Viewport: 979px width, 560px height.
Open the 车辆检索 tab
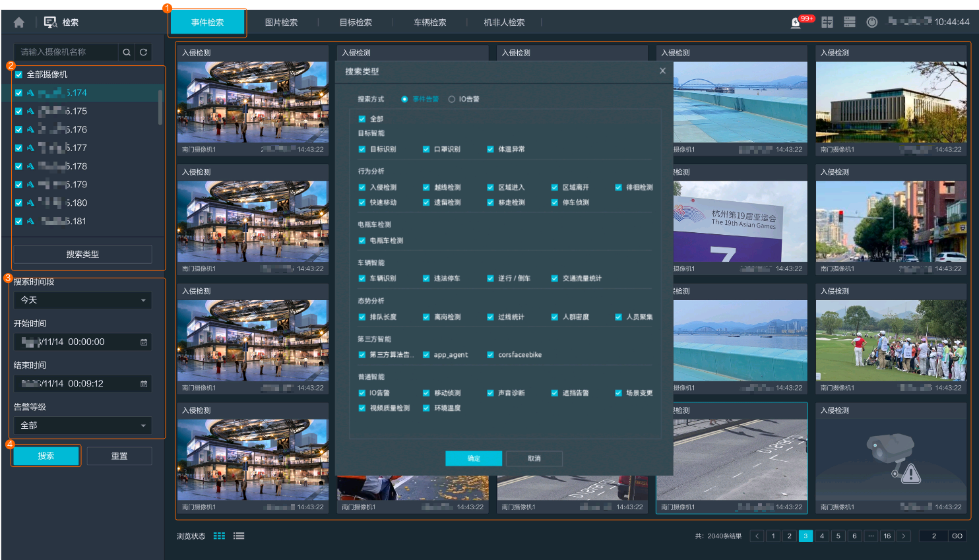[430, 22]
